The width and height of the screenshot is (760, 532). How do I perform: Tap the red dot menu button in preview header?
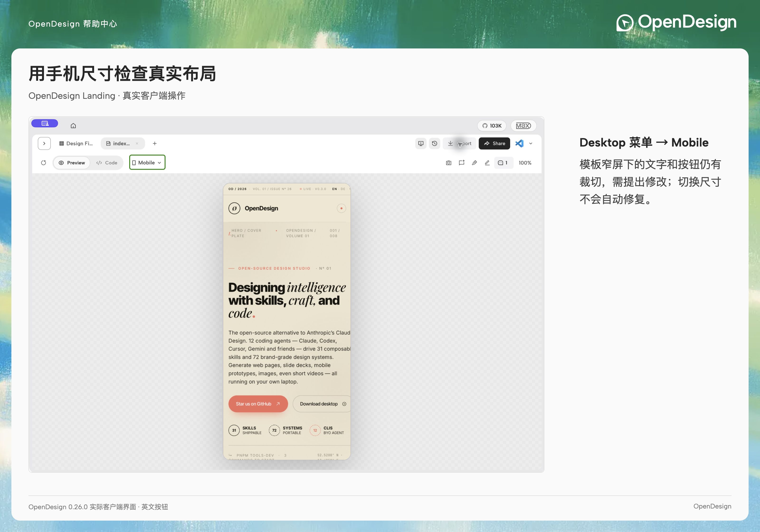[341, 208]
